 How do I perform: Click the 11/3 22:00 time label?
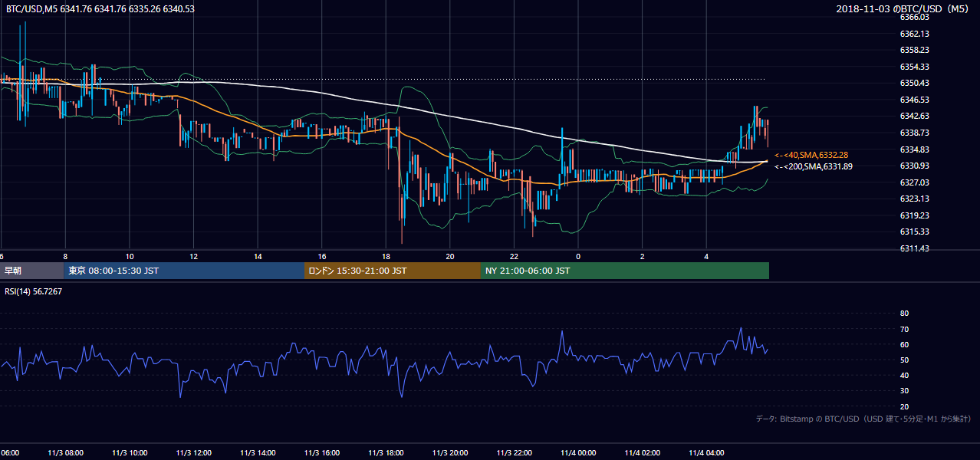(x=515, y=453)
